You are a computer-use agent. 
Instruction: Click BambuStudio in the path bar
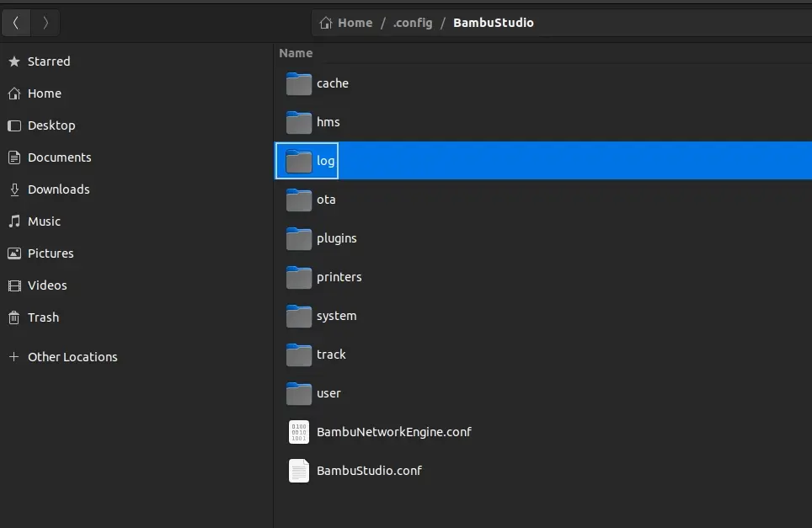494,23
